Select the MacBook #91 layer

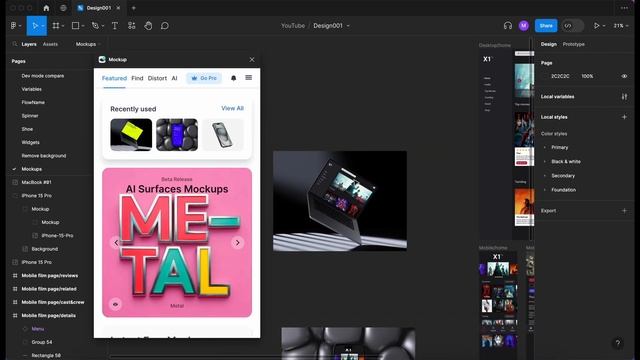click(x=36, y=182)
